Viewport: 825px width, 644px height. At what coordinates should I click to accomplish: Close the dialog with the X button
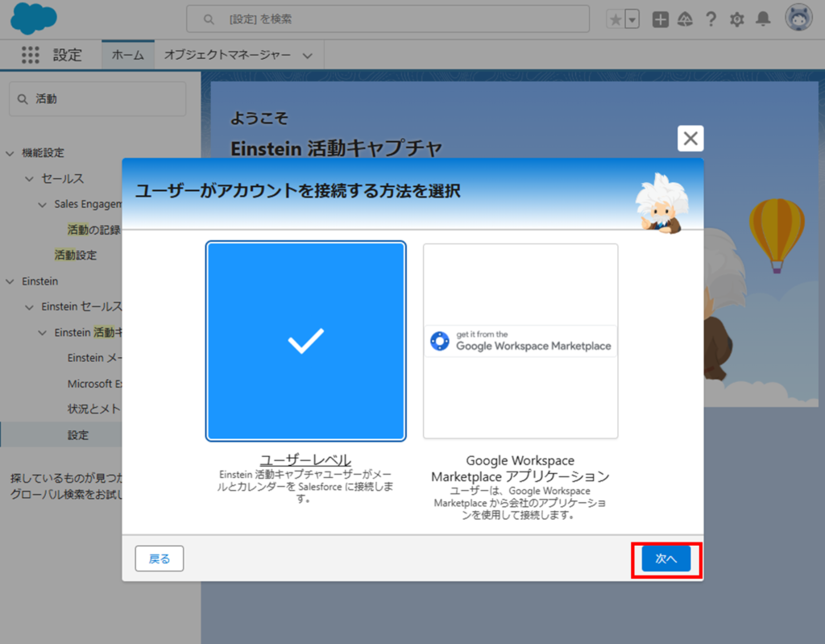click(690, 139)
